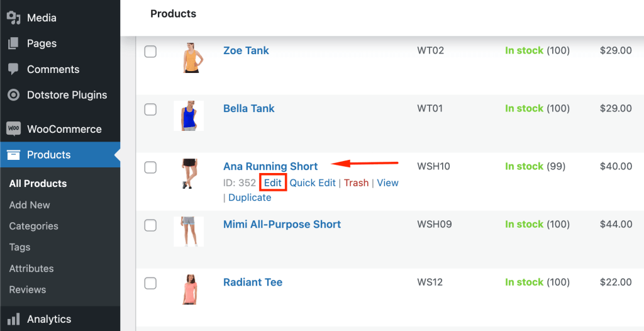The height and width of the screenshot is (331, 644).
Task: Tick the Ana Running Short checkbox
Action: tap(150, 167)
